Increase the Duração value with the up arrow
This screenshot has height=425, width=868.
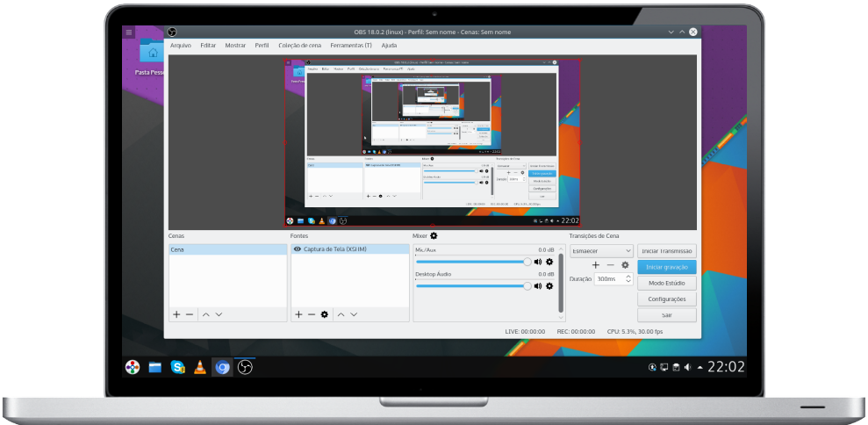(628, 276)
